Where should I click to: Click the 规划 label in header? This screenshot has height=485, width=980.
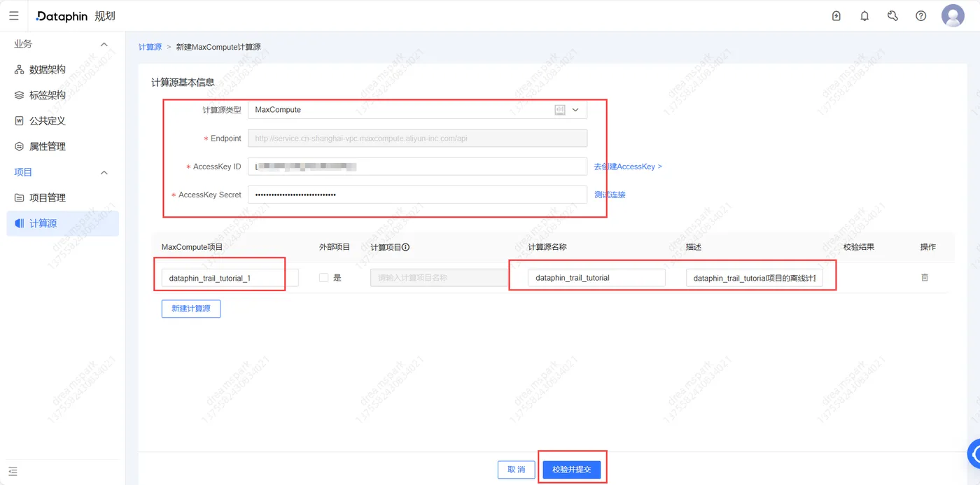point(105,16)
